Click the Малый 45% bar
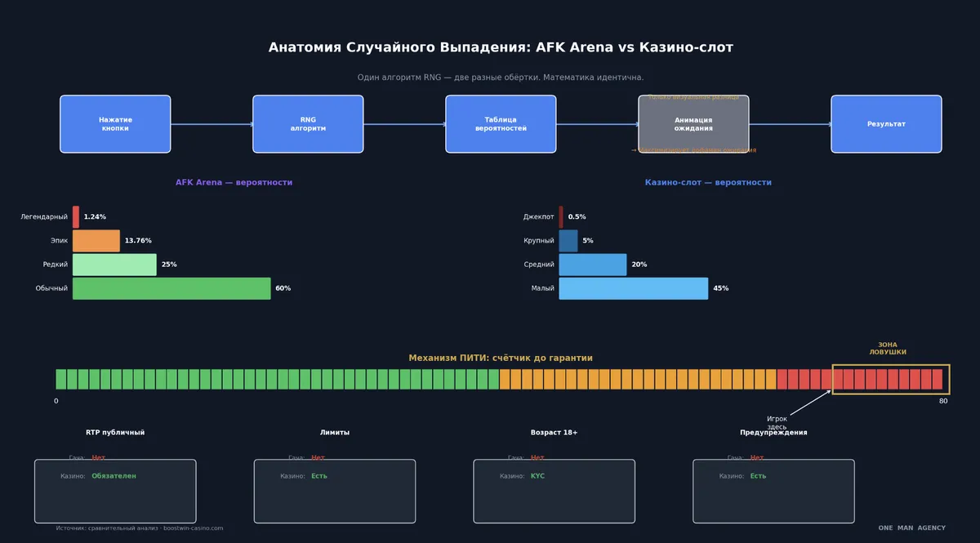This screenshot has width=980, height=543. [634, 288]
